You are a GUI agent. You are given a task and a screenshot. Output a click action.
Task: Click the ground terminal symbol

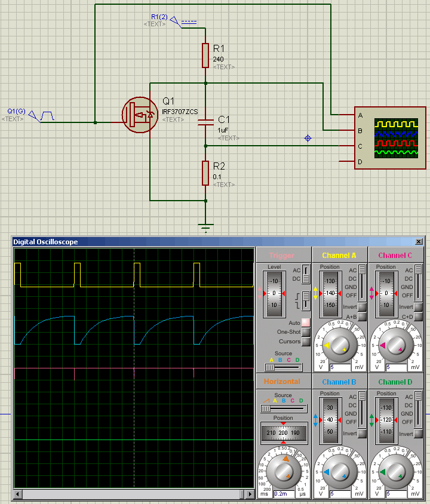pos(205,226)
